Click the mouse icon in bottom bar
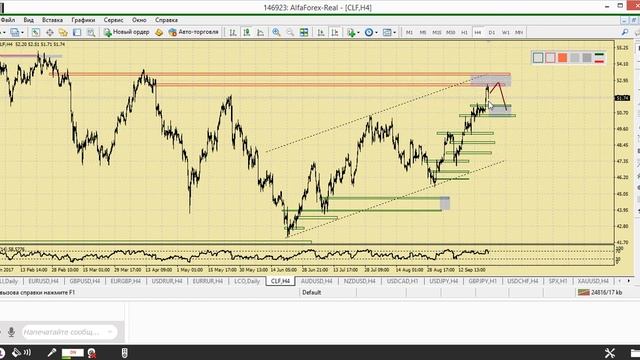This screenshot has width=640, height=360. click(124, 353)
